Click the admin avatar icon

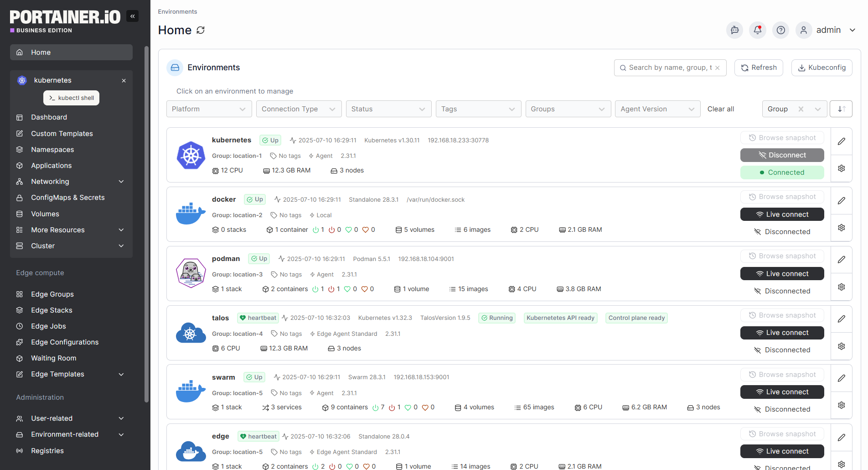(x=804, y=30)
